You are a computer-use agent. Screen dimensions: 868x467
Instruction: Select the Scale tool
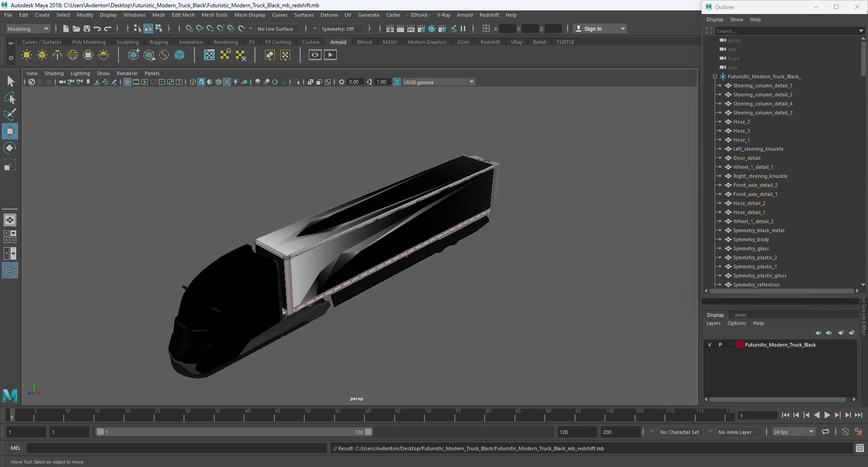click(10, 165)
